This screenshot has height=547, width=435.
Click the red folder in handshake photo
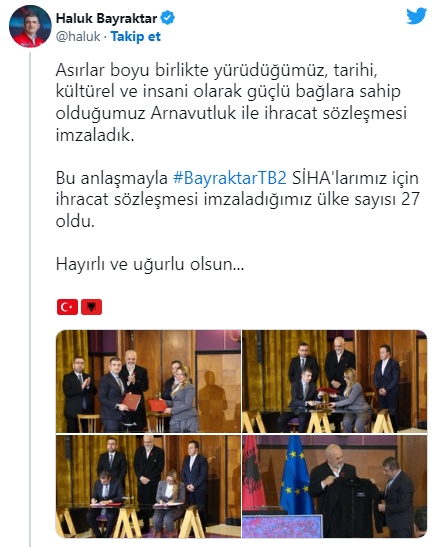(x=130, y=402)
